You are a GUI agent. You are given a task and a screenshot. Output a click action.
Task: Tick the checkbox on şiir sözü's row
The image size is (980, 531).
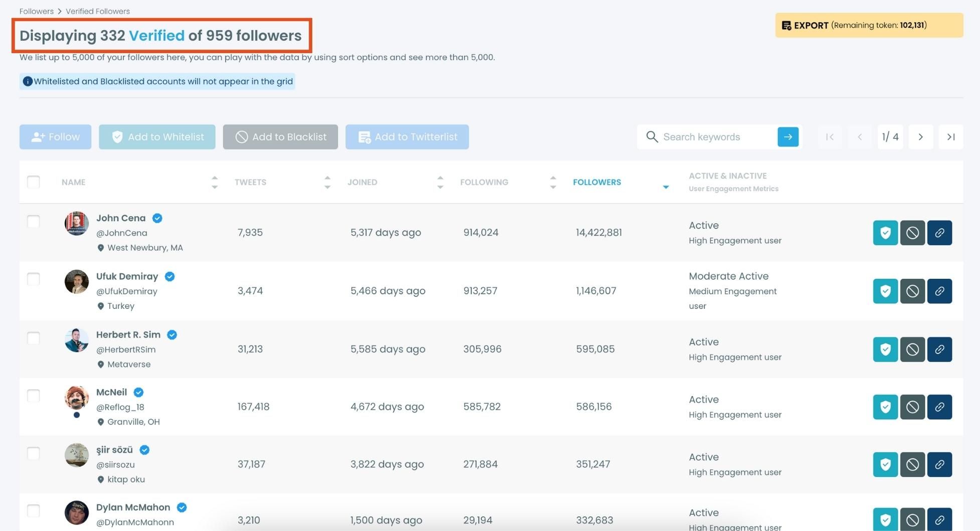33,453
